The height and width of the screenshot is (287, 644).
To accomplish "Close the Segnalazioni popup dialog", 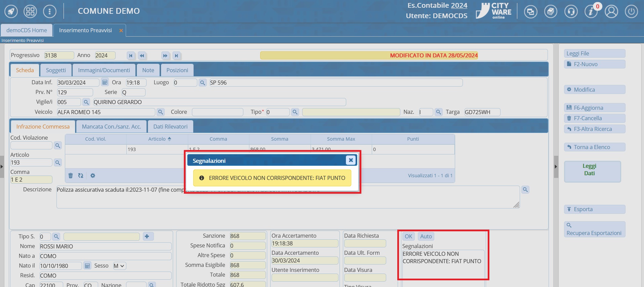I will pos(351,160).
